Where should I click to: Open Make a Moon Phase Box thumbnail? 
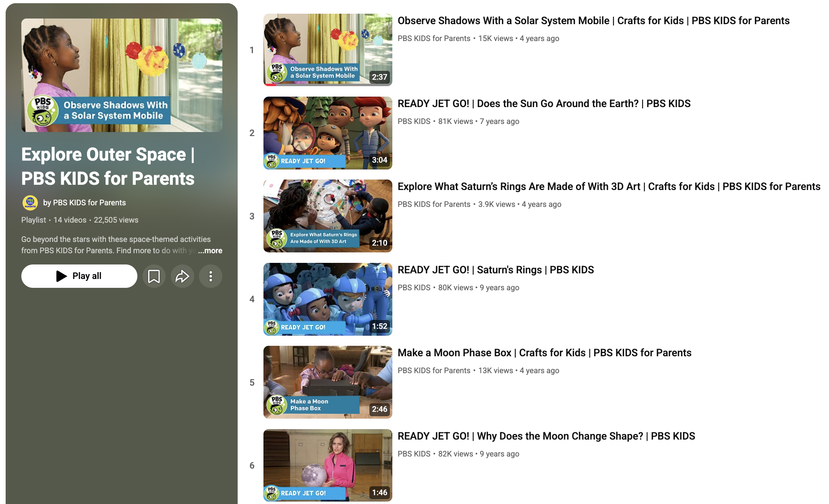click(x=327, y=382)
